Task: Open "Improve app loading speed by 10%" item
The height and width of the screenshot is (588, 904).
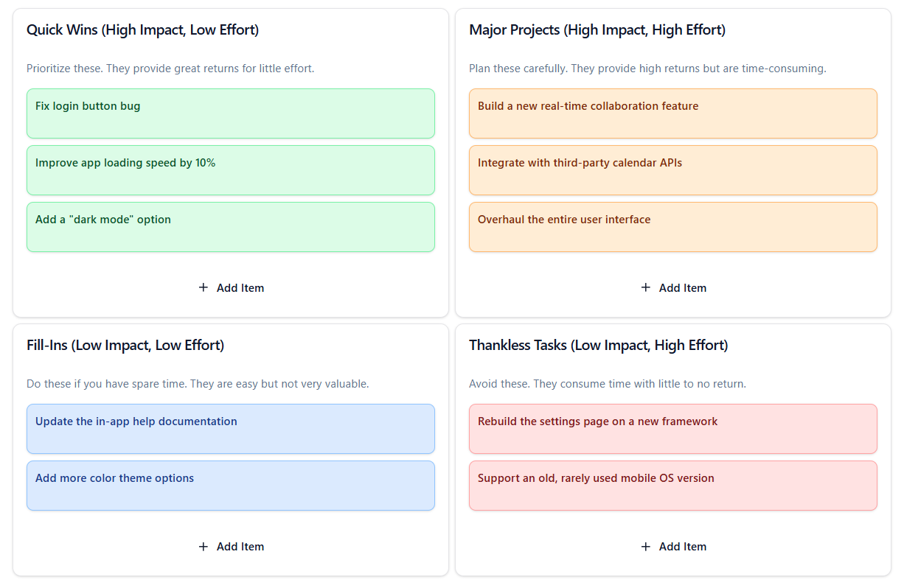Action: (231, 170)
